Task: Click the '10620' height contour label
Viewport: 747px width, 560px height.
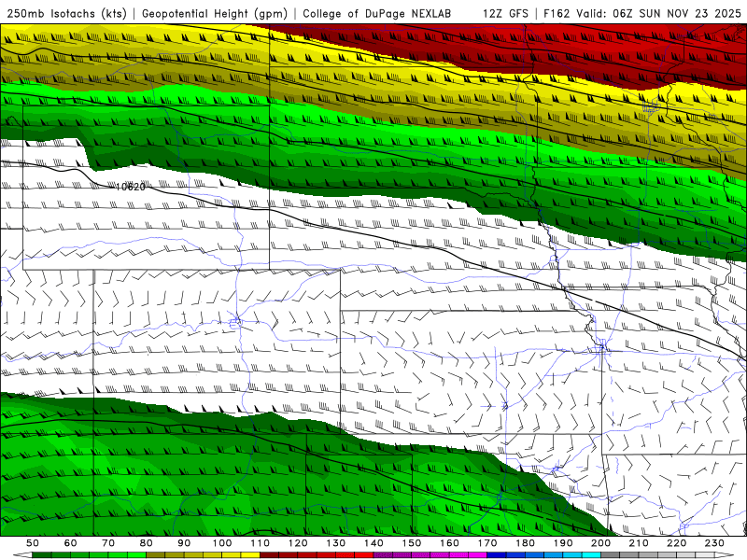Action: click(x=131, y=188)
